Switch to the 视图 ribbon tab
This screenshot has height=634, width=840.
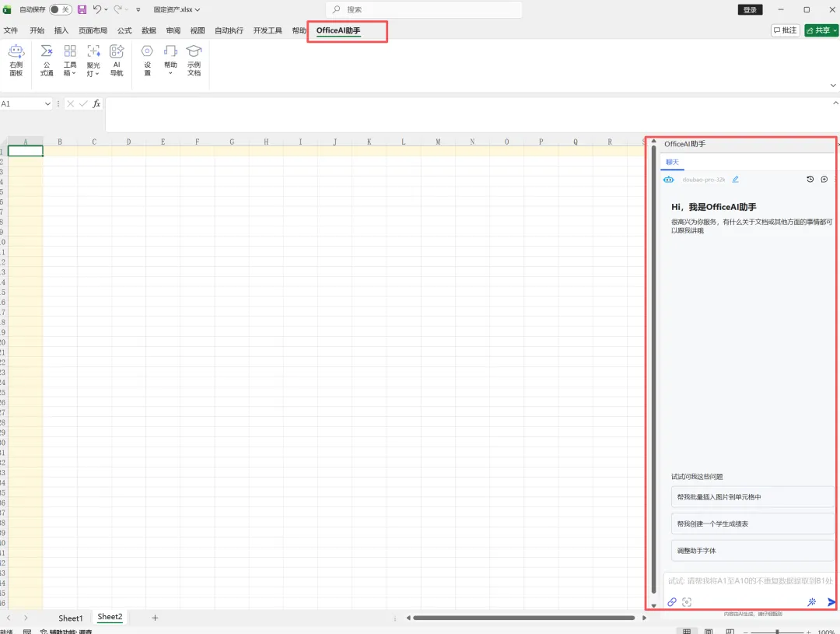[198, 30]
